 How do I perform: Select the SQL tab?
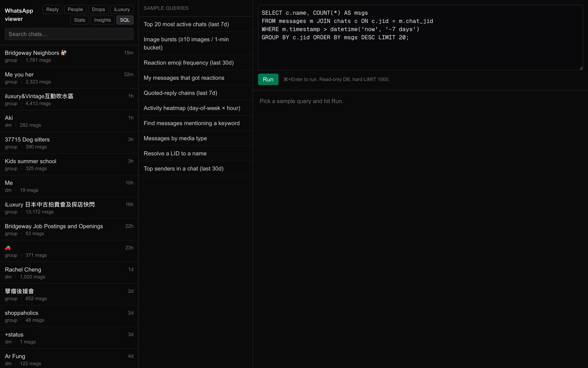click(x=125, y=20)
